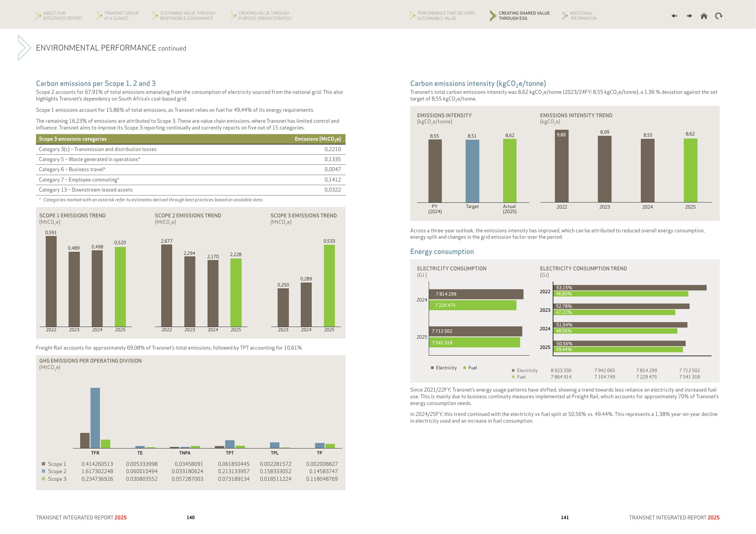Click the '0,591' bar in Scope 1 trend
Screen dimensions: 756x534
tap(51, 281)
